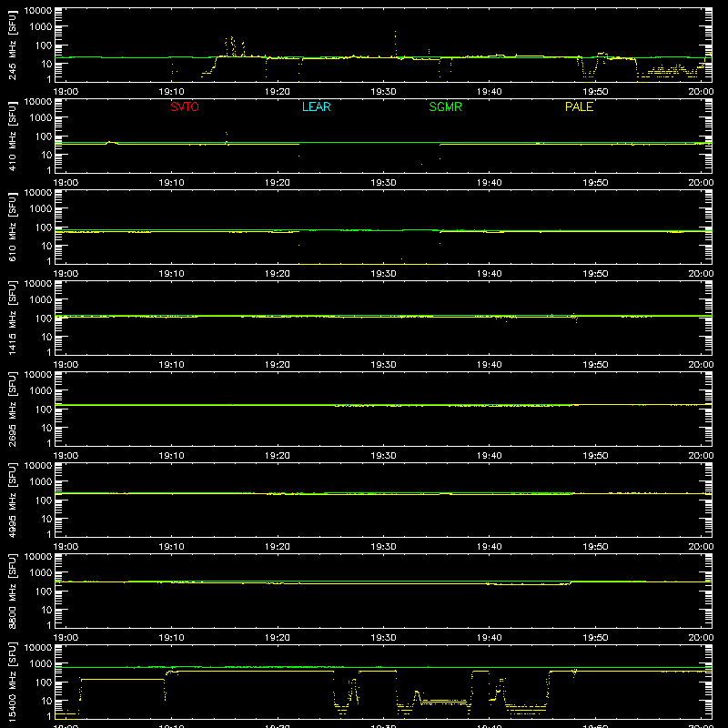This screenshot has height=728, width=728.
Task: Click the red SVTO station label
Action: 185,106
